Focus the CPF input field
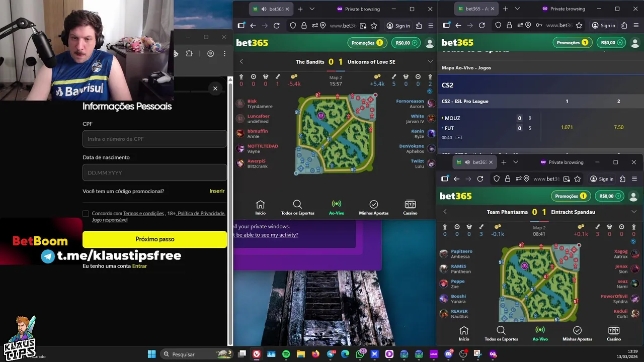The width and height of the screenshot is (644, 362). coord(154,139)
